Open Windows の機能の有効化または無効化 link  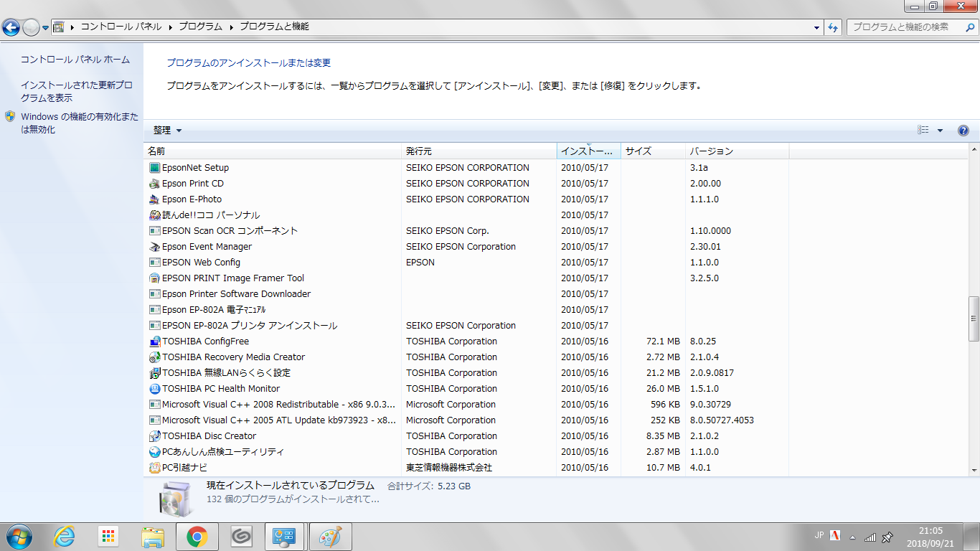coord(80,123)
